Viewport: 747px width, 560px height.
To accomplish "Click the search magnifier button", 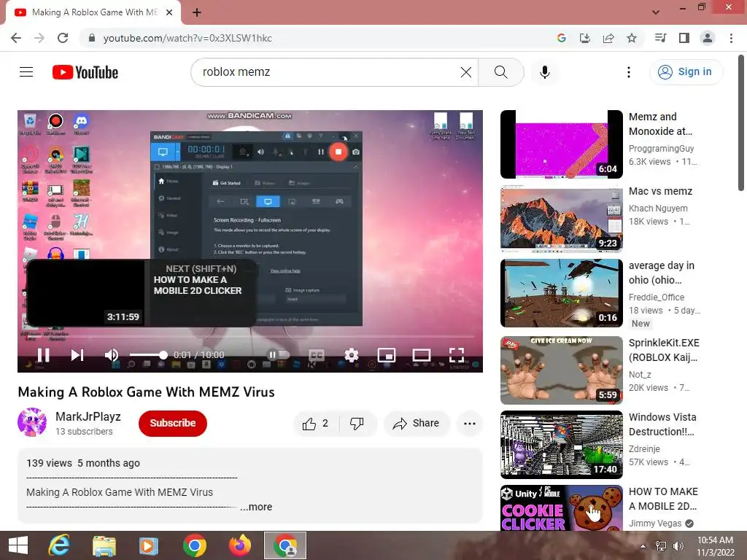I will coord(500,72).
